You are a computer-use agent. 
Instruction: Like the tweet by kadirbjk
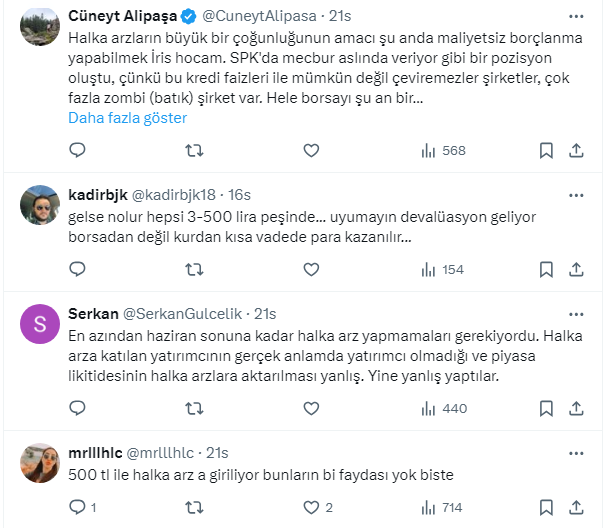tap(311, 269)
